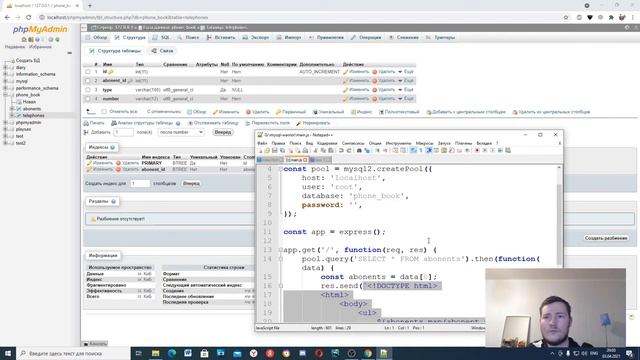Save the file with Notepad++ Save icon
The image size is (640, 360).
tap(275, 151)
